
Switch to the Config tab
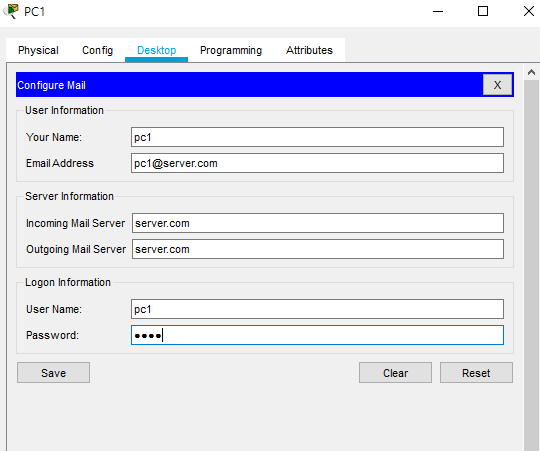click(x=97, y=50)
